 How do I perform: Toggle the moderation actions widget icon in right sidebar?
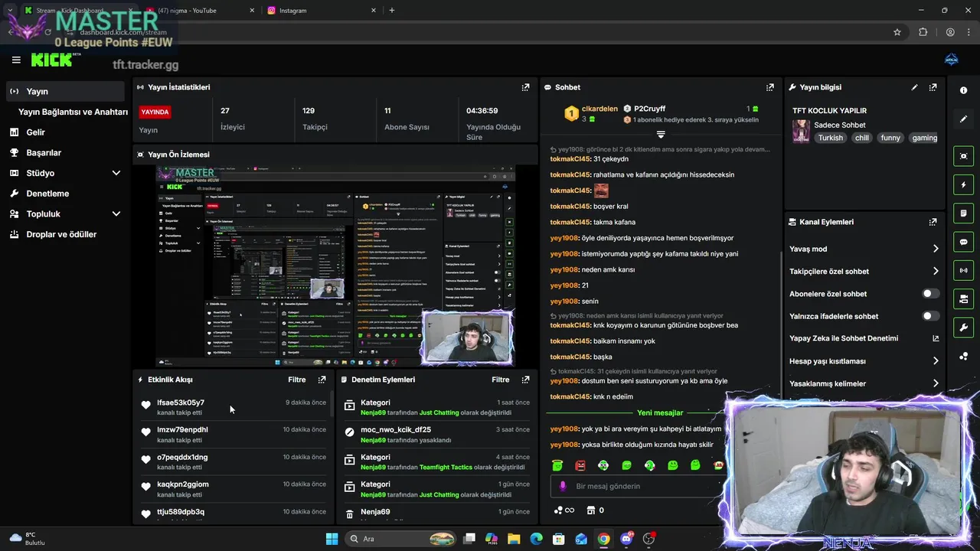click(963, 298)
